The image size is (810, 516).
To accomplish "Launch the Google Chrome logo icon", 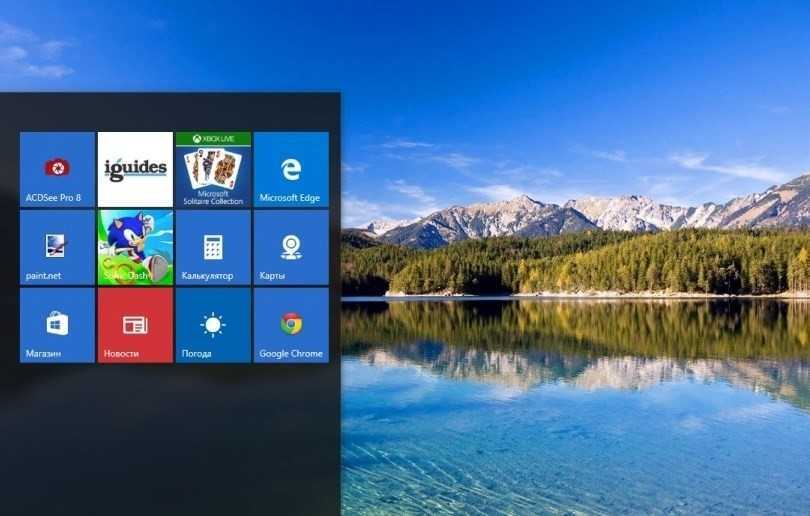I will coord(291,323).
